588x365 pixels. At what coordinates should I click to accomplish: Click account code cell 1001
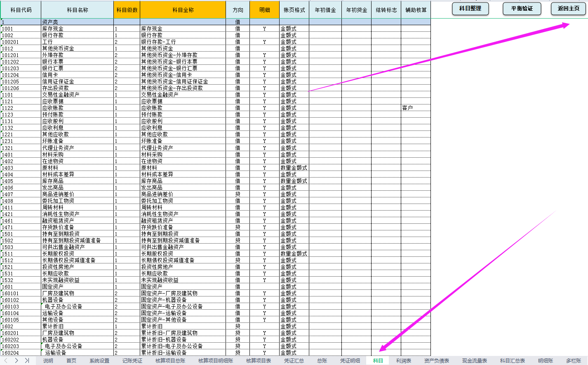(x=21, y=29)
